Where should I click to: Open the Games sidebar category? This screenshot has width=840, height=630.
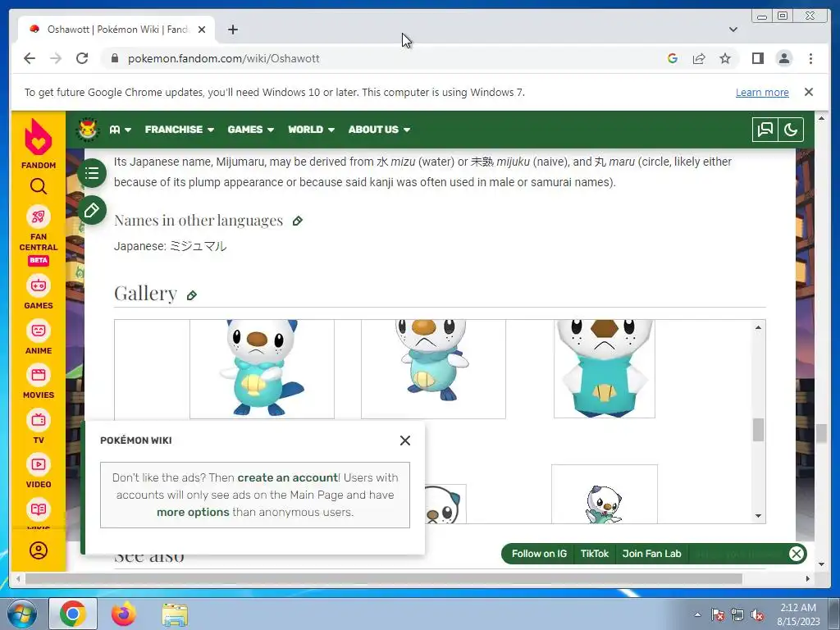click(x=38, y=293)
